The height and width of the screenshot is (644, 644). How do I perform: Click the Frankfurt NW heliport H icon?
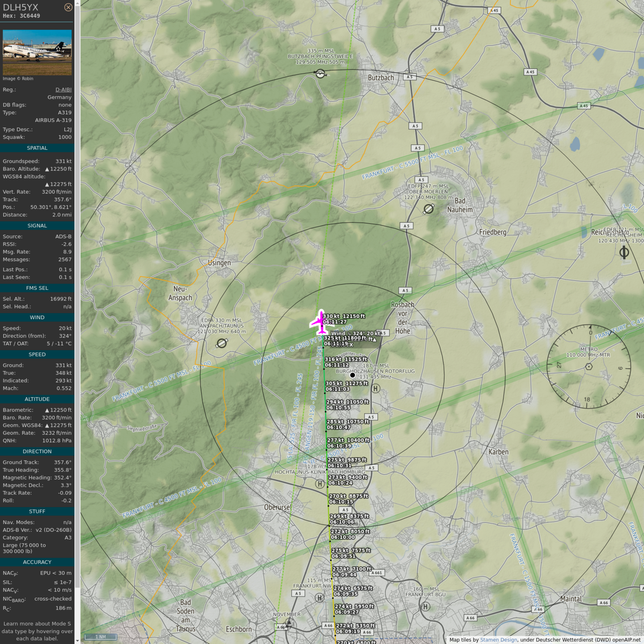[x=319, y=597]
